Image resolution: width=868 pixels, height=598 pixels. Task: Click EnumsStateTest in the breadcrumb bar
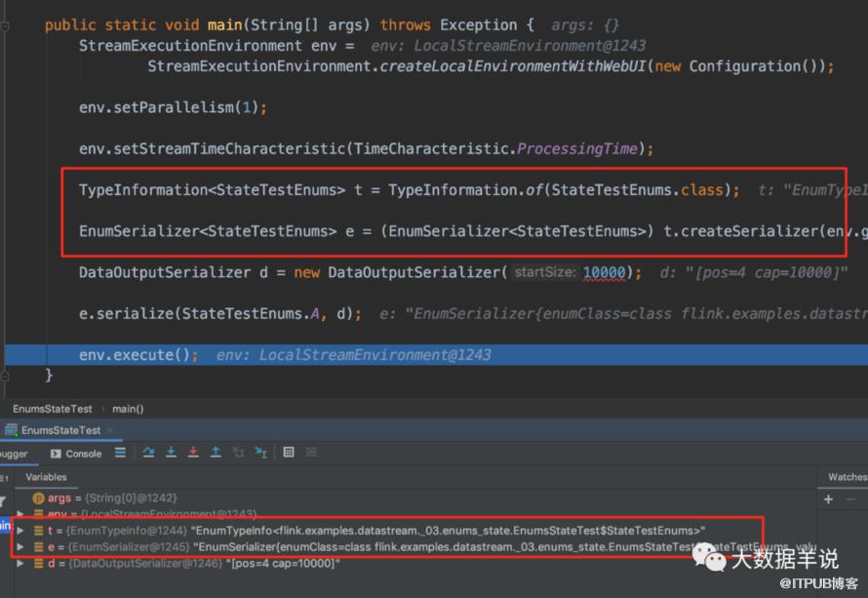tap(53, 409)
